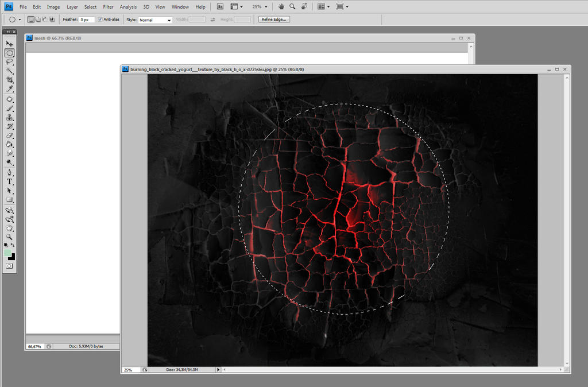Select the Patch healing tool
Viewport: 588px width, 387px height.
tap(9, 99)
